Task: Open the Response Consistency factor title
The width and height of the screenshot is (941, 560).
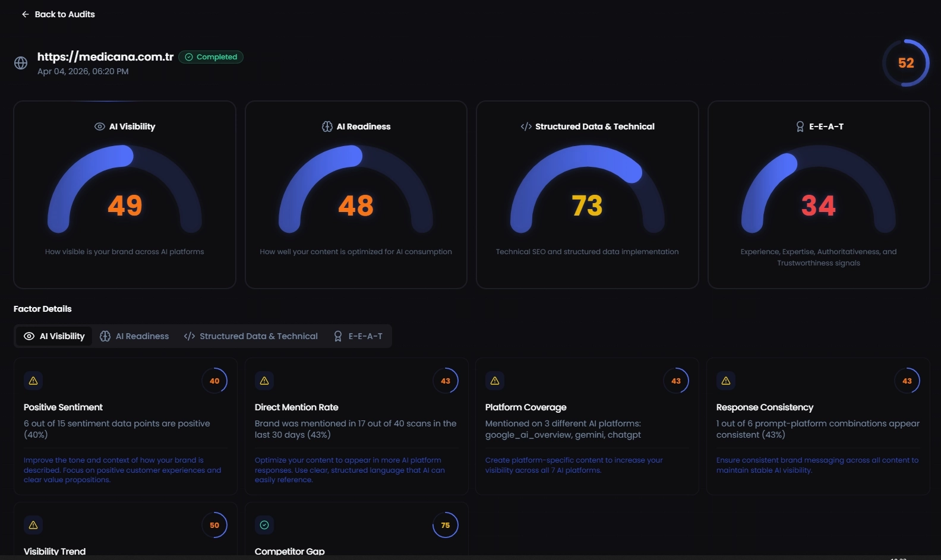Action: [x=765, y=407]
